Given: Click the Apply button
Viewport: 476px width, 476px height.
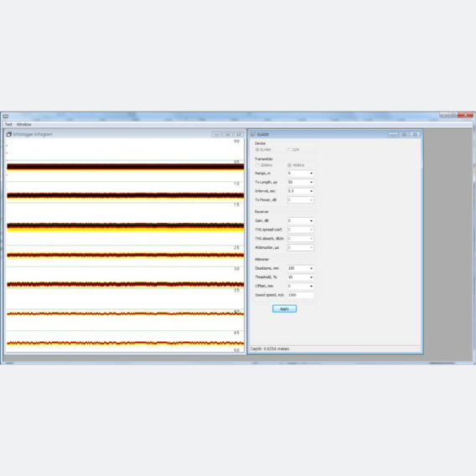Looking at the screenshot, I should [284, 308].
